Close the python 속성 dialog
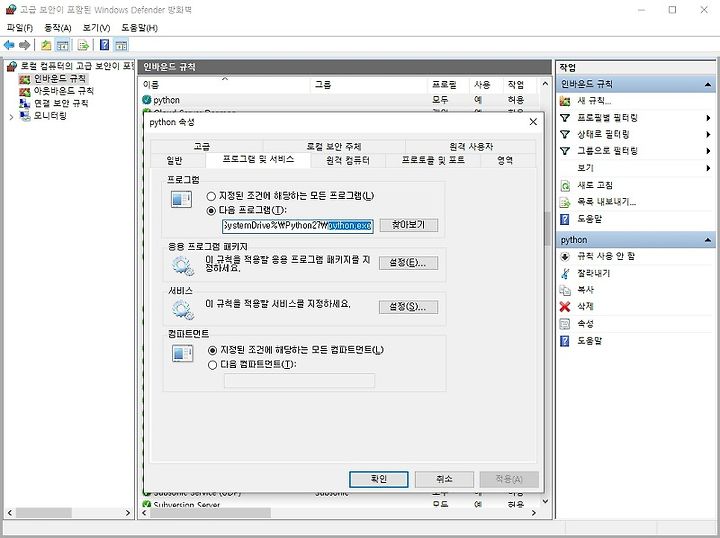The width and height of the screenshot is (720, 538). 533,122
